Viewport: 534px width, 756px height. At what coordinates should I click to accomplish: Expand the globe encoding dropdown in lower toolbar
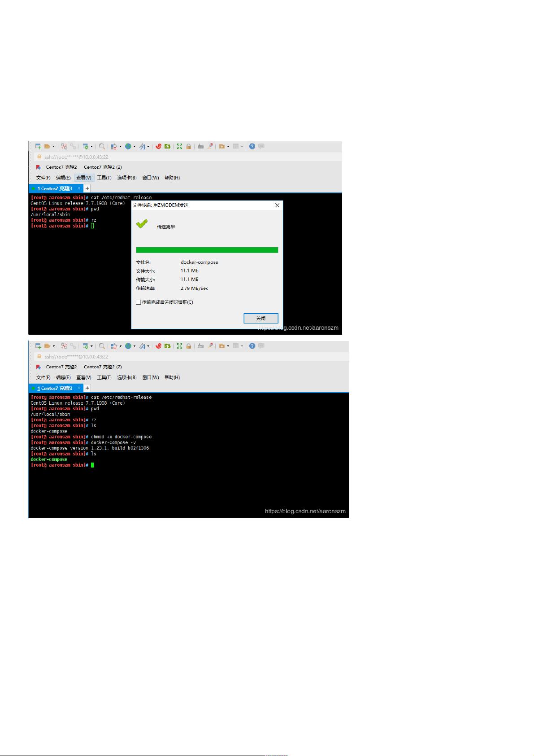point(134,346)
